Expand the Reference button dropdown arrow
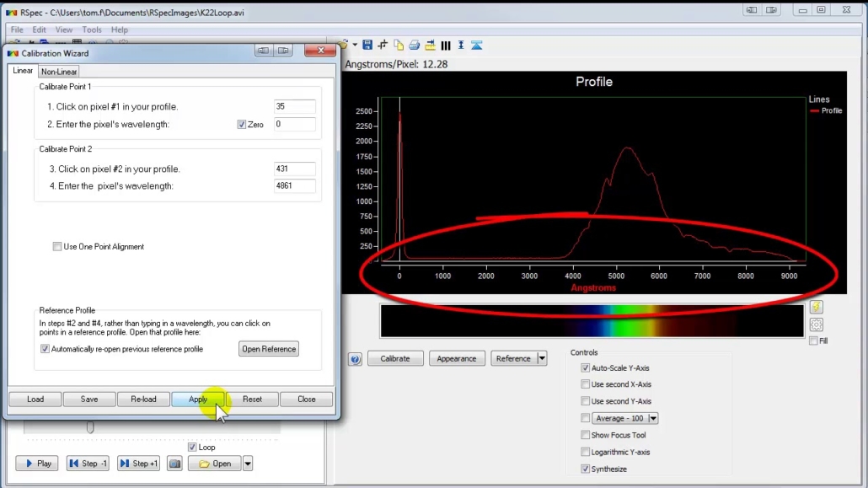Screen dimensions: 868x488 pyautogui.click(x=542, y=358)
